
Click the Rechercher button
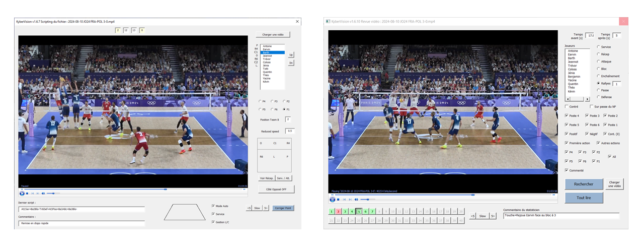(584, 184)
